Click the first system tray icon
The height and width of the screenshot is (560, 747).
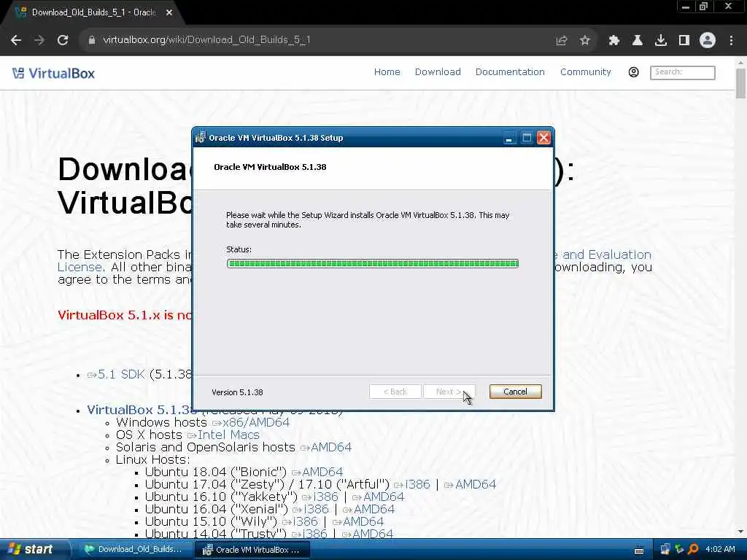665,550
